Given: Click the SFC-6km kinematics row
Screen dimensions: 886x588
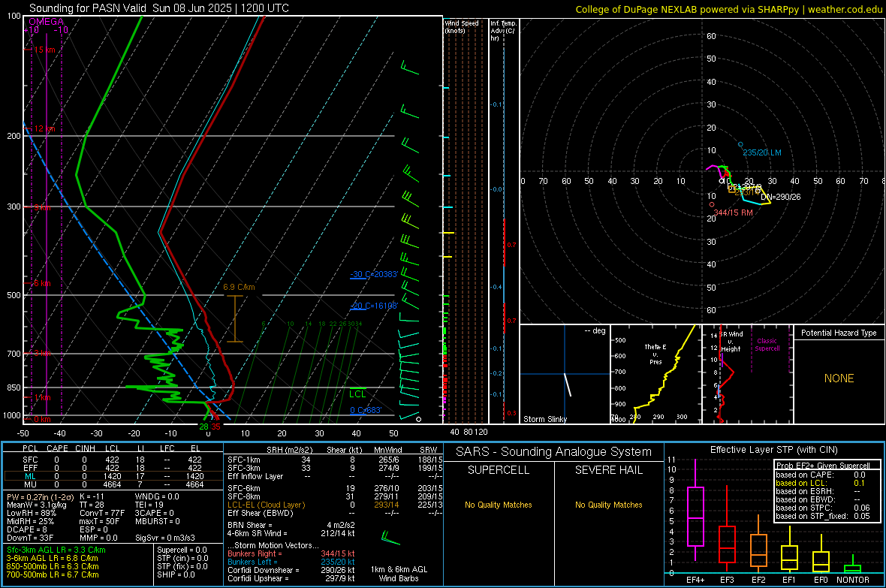Looking at the screenshot, I should pyautogui.click(x=335, y=488).
